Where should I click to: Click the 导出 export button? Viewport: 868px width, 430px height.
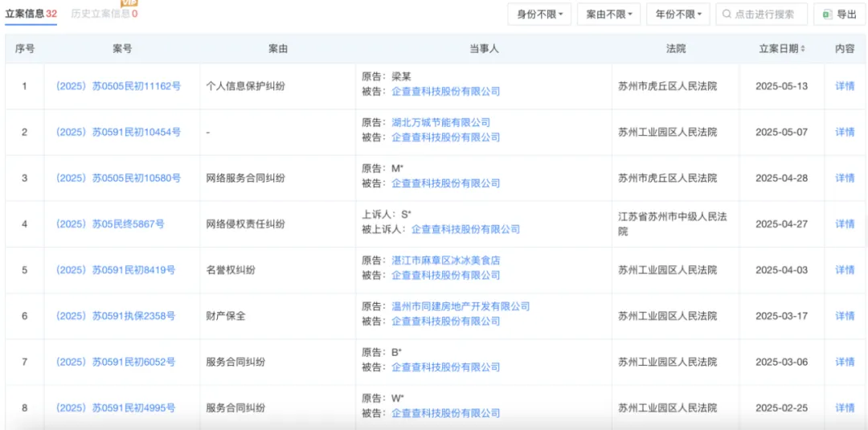tap(839, 14)
